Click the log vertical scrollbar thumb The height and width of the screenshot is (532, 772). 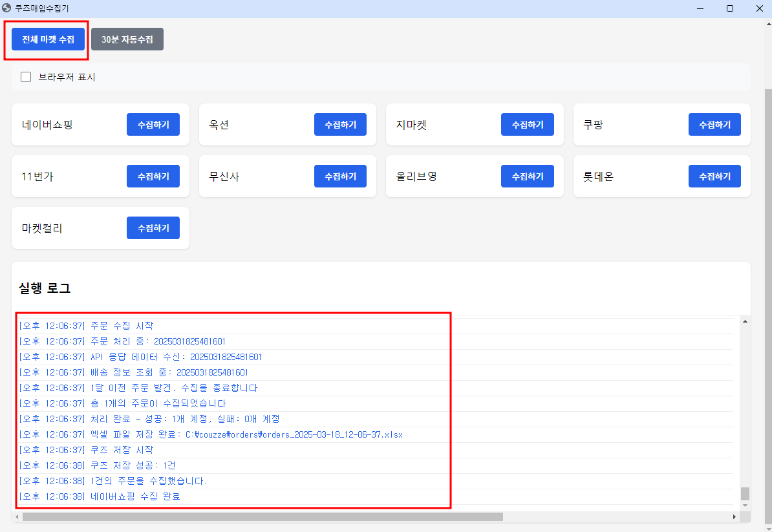coord(745,493)
